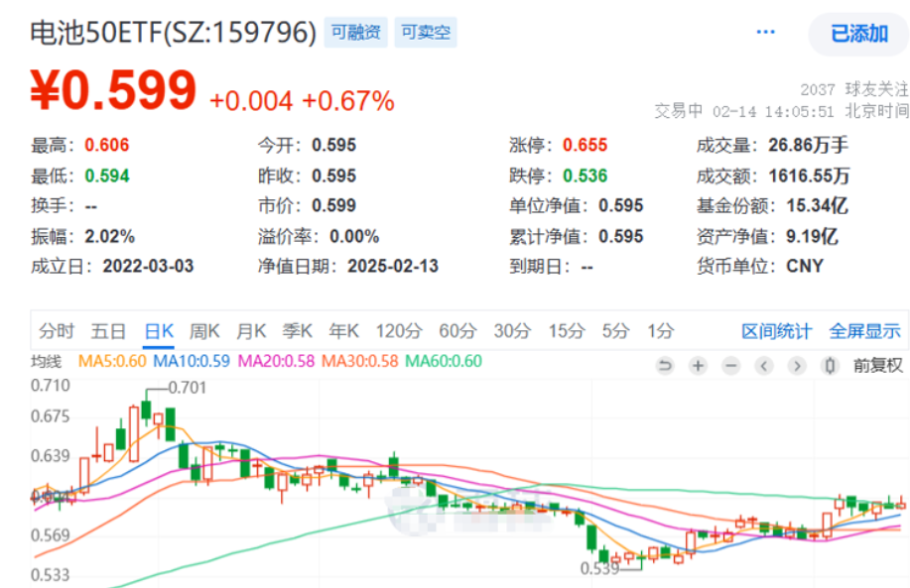Toggle the 已添加 watchlist button
This screenshot has height=588, width=910.
coord(858,34)
